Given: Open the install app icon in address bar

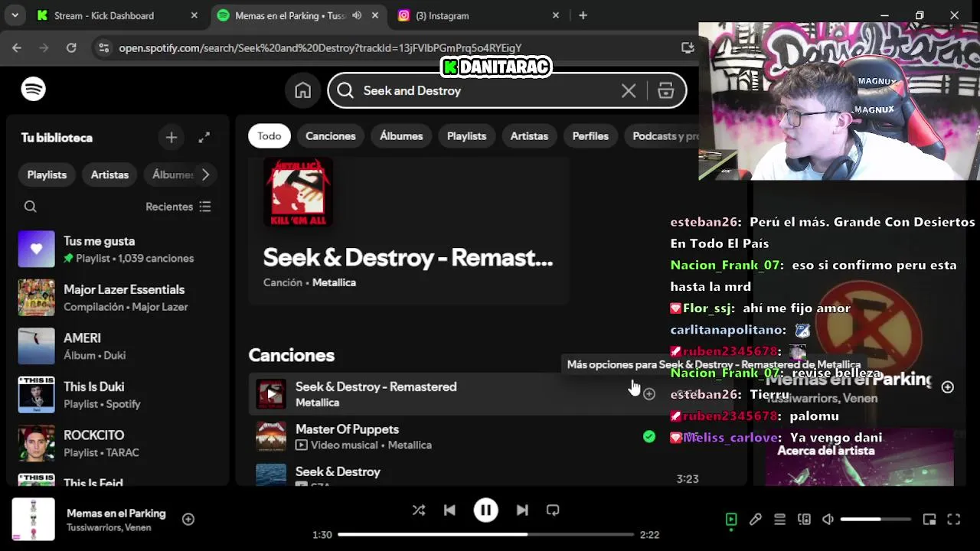Looking at the screenshot, I should (688, 47).
